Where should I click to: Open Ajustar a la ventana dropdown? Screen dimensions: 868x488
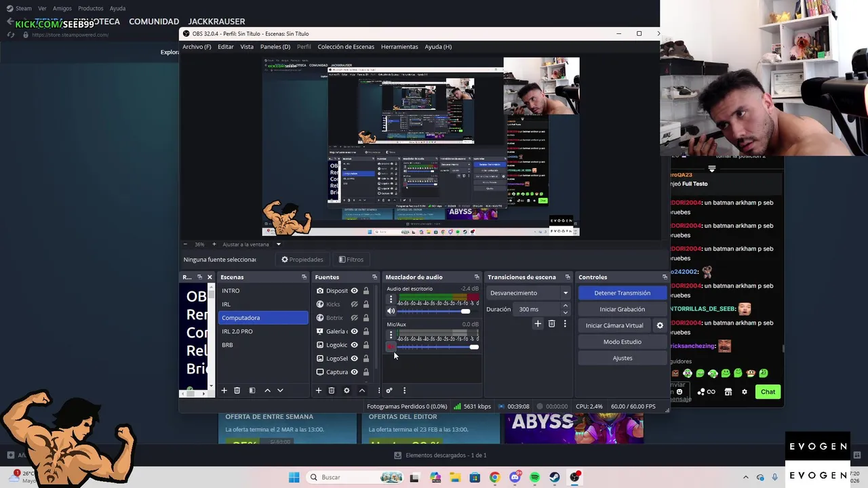pyautogui.click(x=278, y=244)
